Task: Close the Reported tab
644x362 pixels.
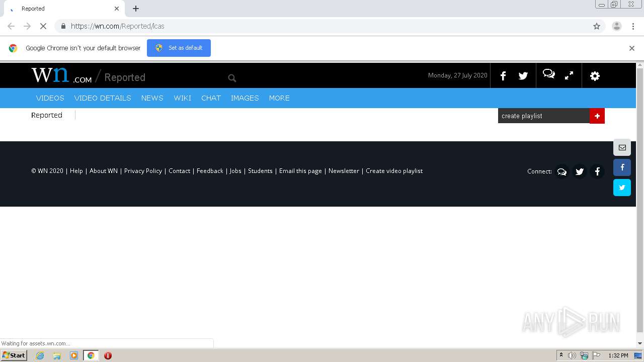Action: tap(117, 9)
